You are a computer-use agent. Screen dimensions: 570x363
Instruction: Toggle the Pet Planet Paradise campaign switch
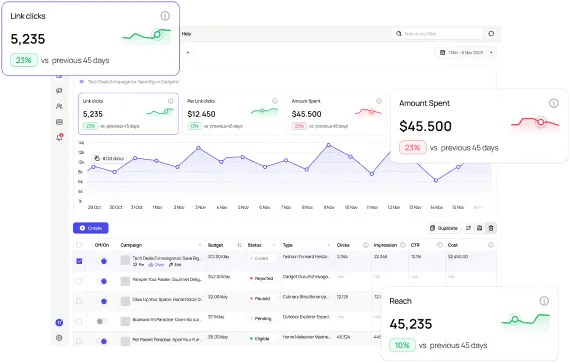click(x=102, y=341)
